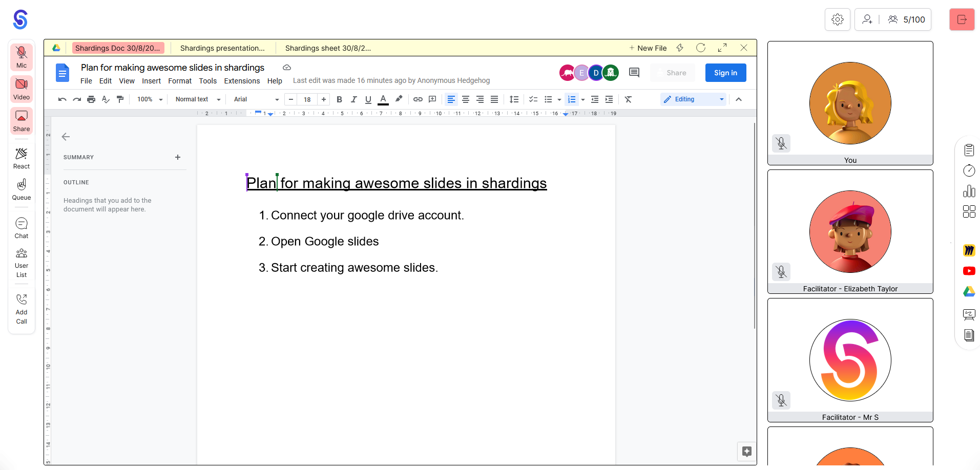Click the add comment icon in toolbar
The width and height of the screenshot is (980, 470).
pos(432,99)
